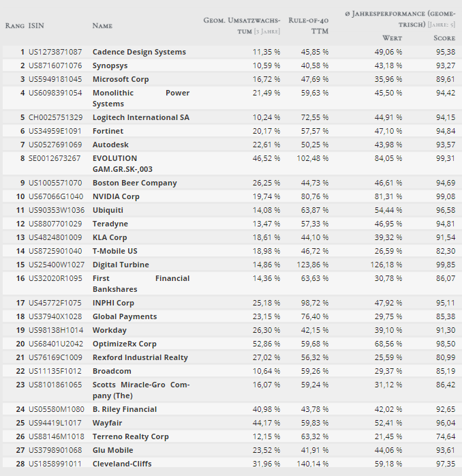Image resolution: width=462 pixels, height=476 pixels.
Task: Click Rule-of-40 value 123,86 %
Action: tap(313, 265)
